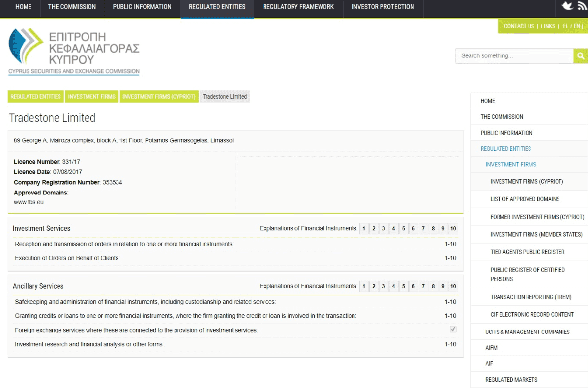Click the Contact Us link
Screen dimensions: 588x388
pyautogui.click(x=519, y=26)
